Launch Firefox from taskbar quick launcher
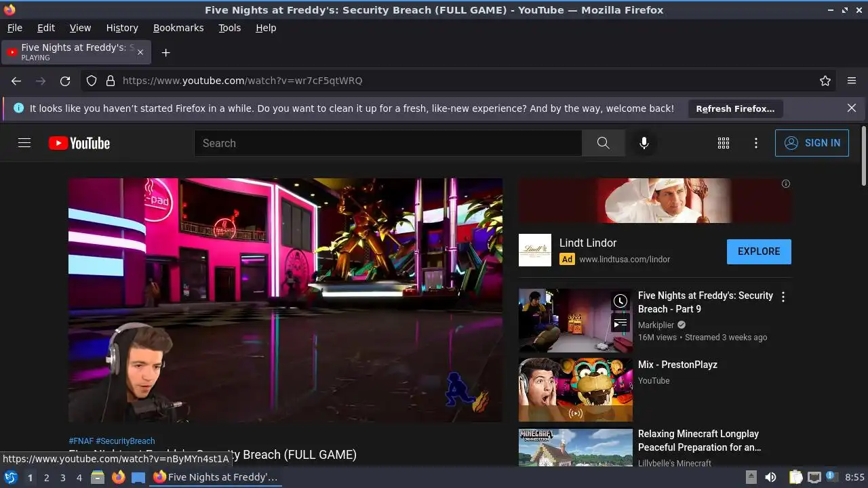 click(x=118, y=477)
